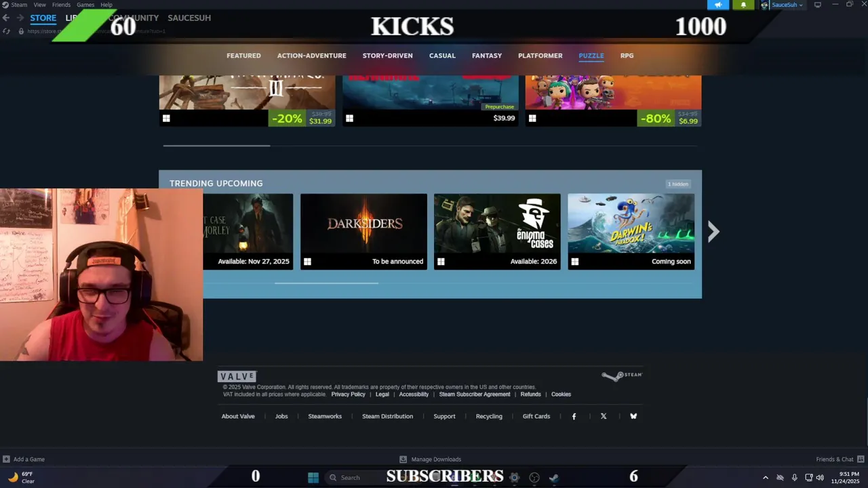Image resolution: width=868 pixels, height=488 pixels.
Task: Click the -80% discount badge
Action: [x=656, y=119]
